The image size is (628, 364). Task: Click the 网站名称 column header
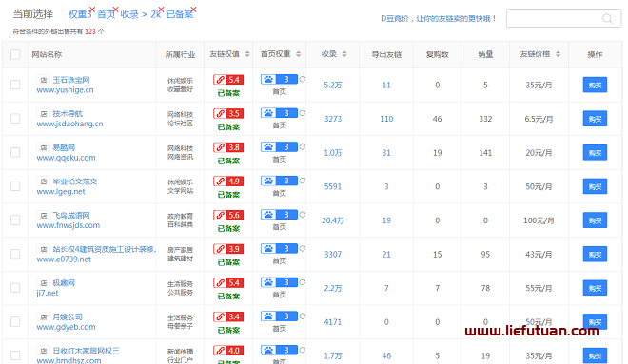tap(47, 54)
